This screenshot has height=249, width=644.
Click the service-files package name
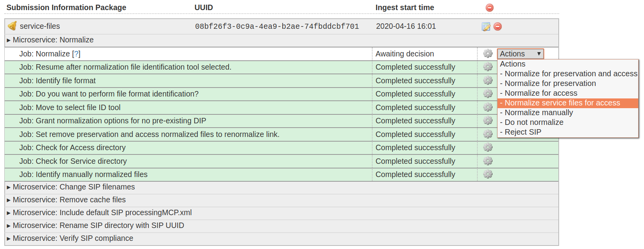click(40, 26)
